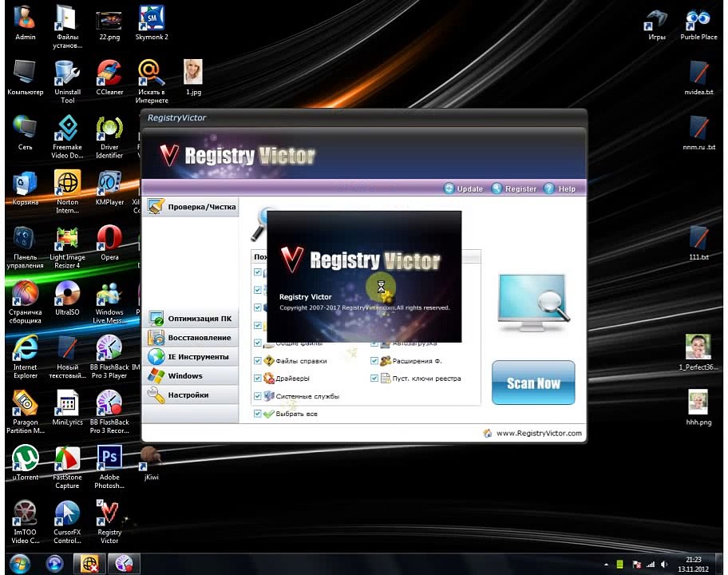728x575 pixels.
Task: Open uTorrent desktop shortcut
Action: [x=25, y=462]
